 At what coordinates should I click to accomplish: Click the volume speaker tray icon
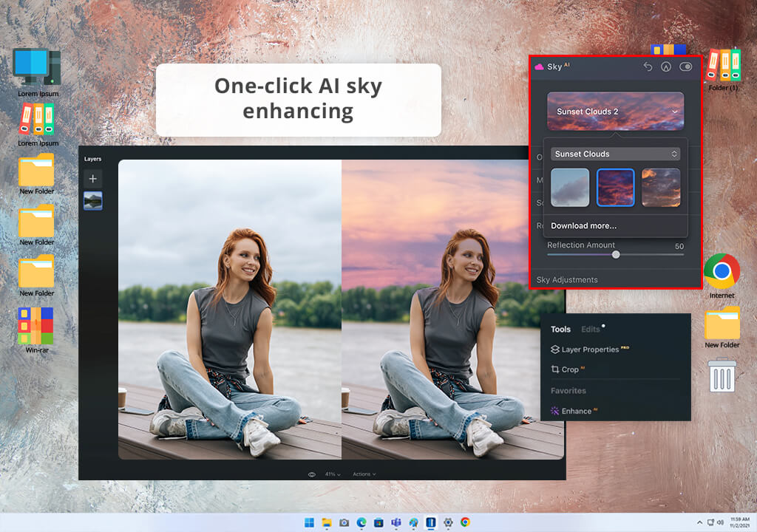pyautogui.click(x=720, y=522)
